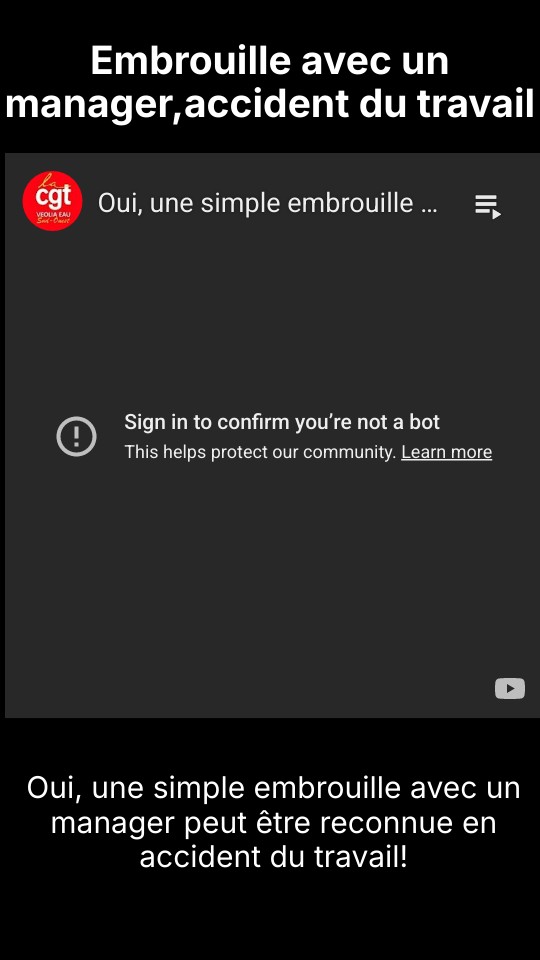Screen dimensions: 540x960
Task: Follow the Learn more link
Action: (446, 452)
